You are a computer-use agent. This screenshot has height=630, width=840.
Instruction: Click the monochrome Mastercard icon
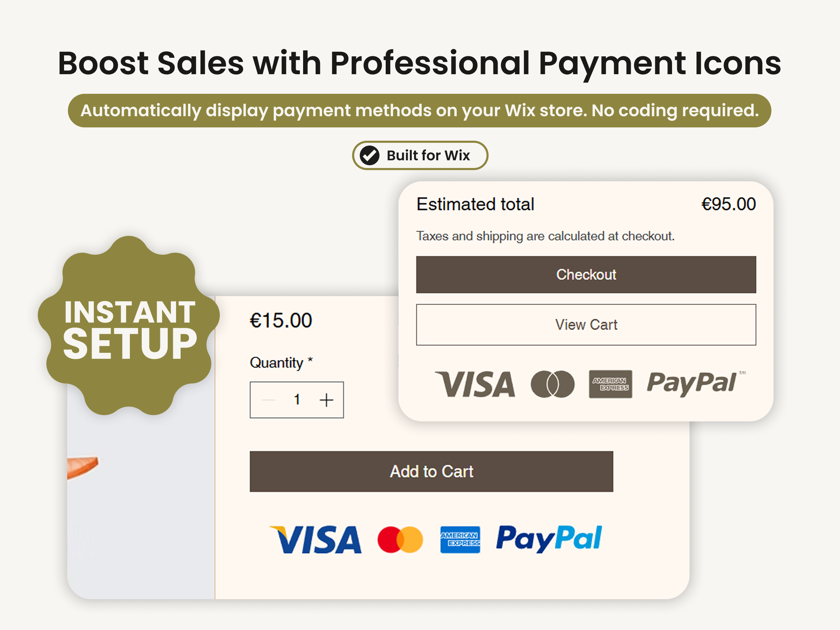click(x=553, y=384)
